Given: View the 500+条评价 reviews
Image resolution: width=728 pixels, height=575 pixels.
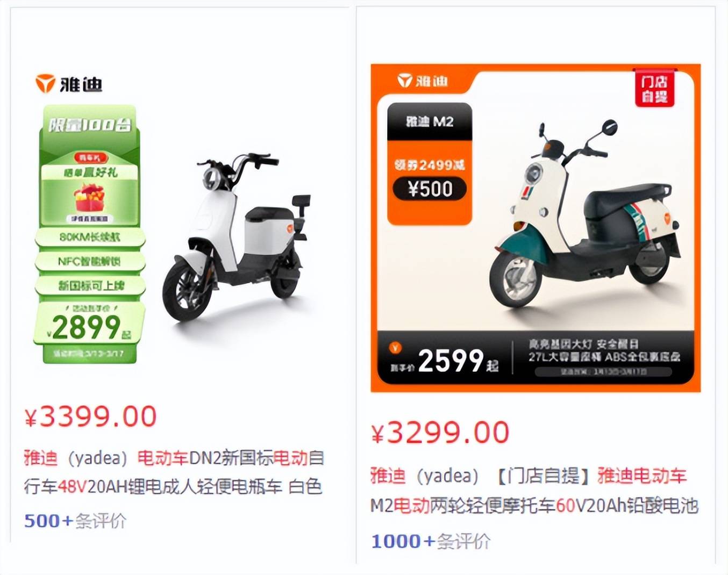Looking at the screenshot, I should click(x=75, y=521).
